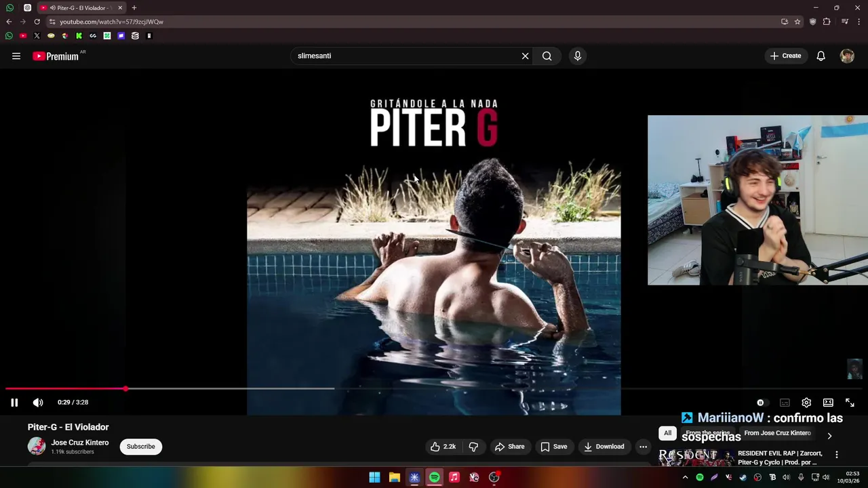Screen dimensions: 868x488
Task: Open Spotify from taskbar
Action: 434,477
